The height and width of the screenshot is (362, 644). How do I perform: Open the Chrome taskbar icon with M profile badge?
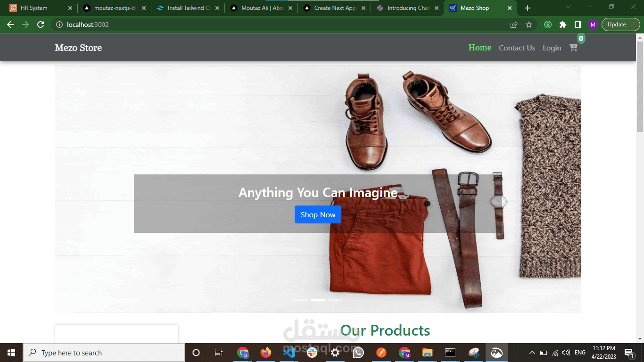click(x=405, y=353)
